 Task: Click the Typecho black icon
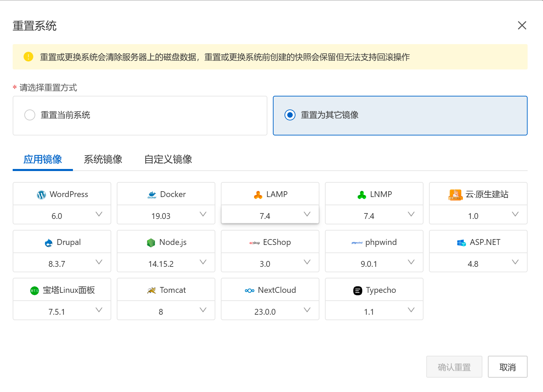[357, 290]
